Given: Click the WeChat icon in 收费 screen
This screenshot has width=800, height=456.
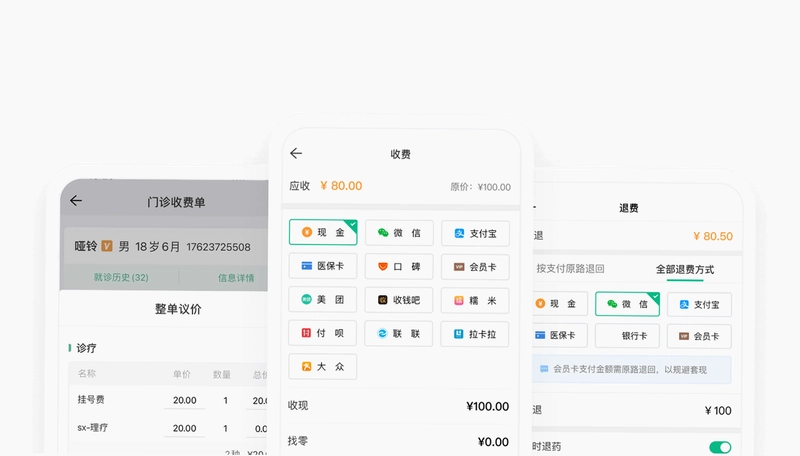Looking at the screenshot, I should point(383,233).
